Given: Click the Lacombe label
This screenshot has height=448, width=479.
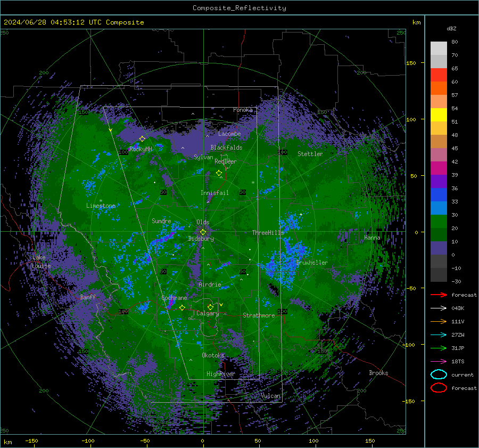Looking at the screenshot, I should [229, 134].
